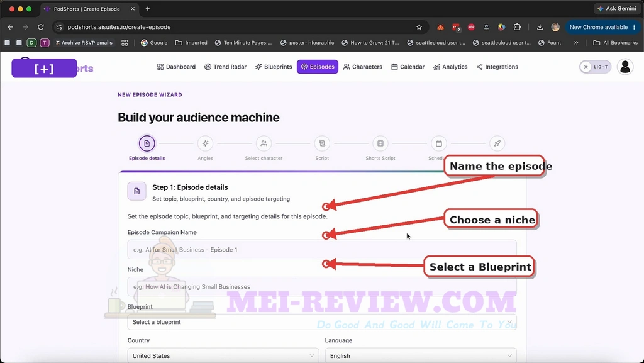Reload the current page
This screenshot has width=644, height=363.
(41, 27)
